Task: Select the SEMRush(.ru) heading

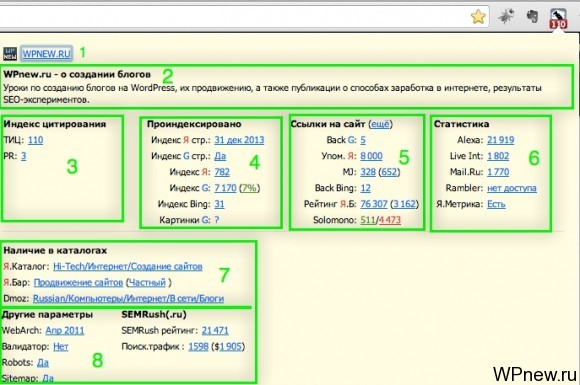Action: click(x=154, y=314)
